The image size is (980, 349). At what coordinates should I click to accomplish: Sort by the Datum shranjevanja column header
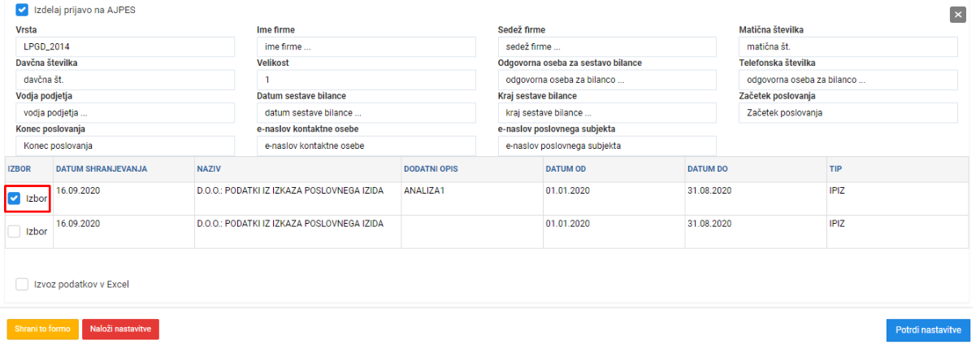pos(101,168)
